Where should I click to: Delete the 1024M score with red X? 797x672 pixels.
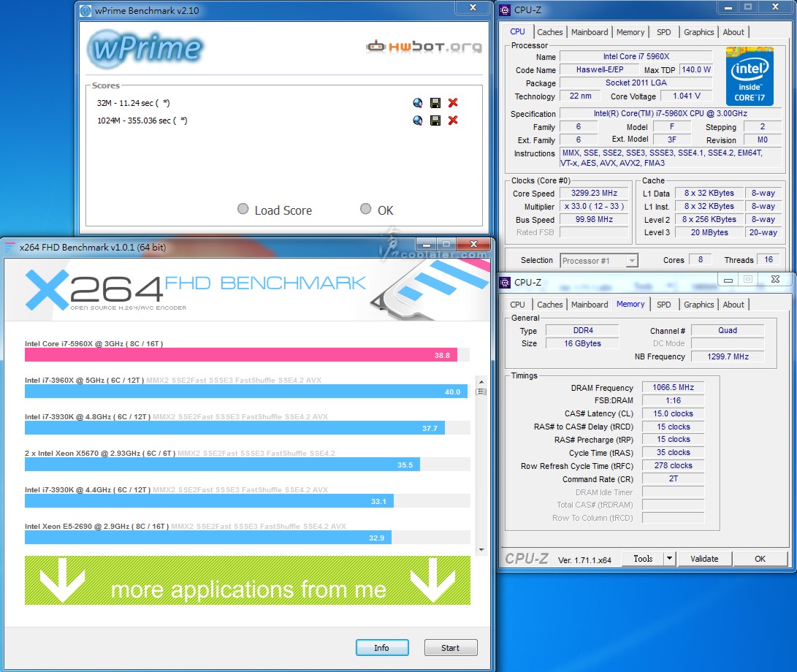tap(453, 120)
